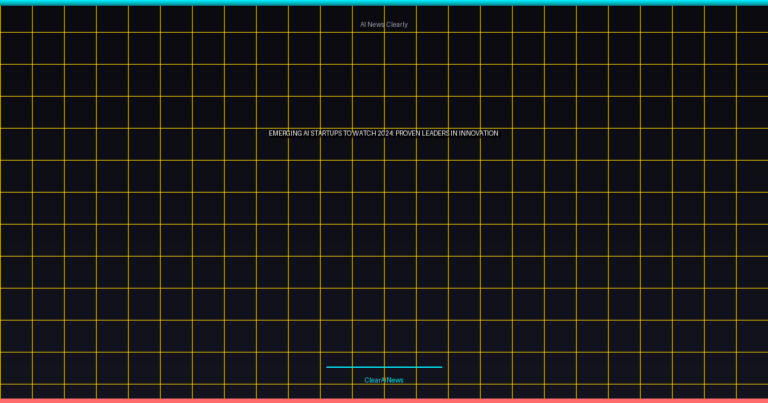Click the grid cell directly above the cyan divider
Image resolution: width=768 pixels, height=403 pixels.
point(368,336)
